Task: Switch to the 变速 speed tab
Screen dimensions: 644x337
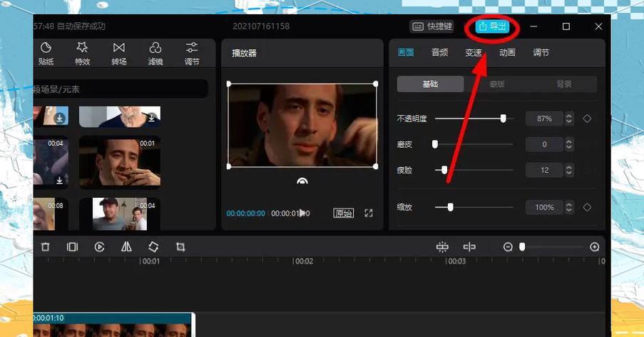Action: click(x=474, y=53)
